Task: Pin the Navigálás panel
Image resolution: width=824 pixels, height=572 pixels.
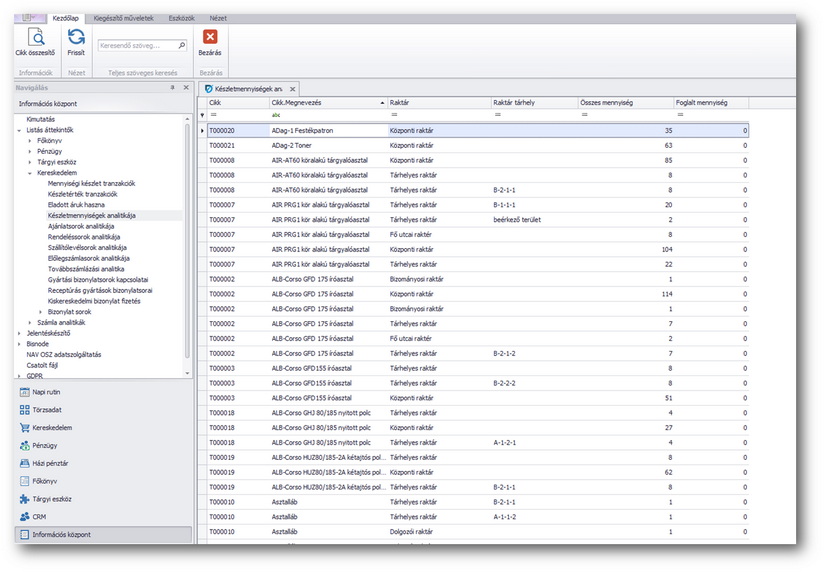Action: pos(172,88)
